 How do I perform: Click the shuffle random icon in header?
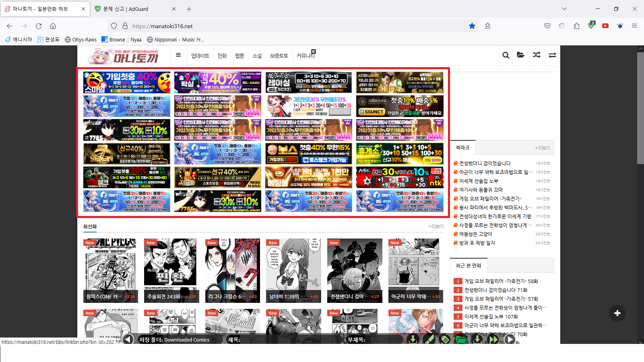tap(537, 55)
